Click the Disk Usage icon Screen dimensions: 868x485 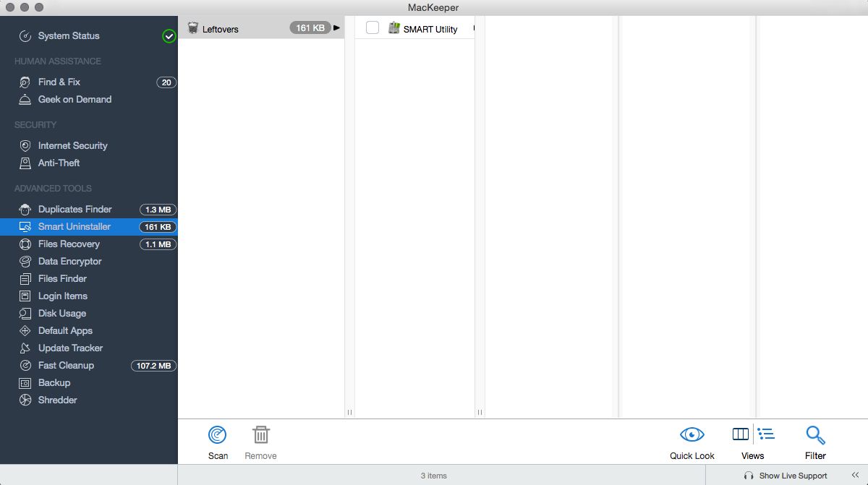[x=25, y=313]
